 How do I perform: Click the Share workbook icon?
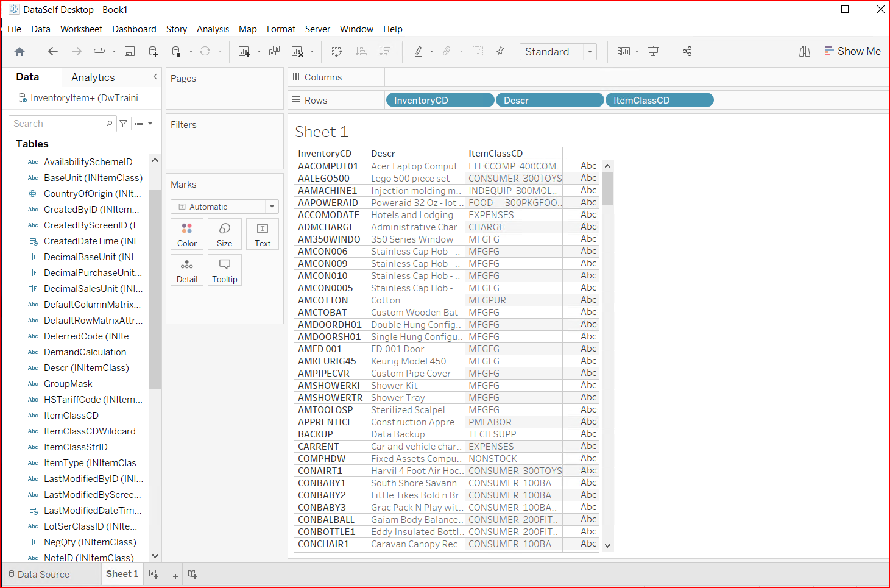pyautogui.click(x=687, y=51)
